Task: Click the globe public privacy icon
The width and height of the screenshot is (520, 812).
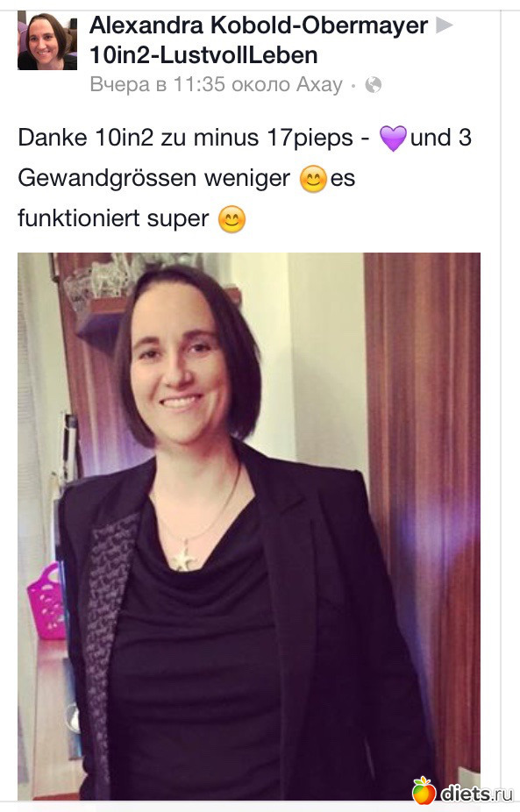Action: (373, 84)
